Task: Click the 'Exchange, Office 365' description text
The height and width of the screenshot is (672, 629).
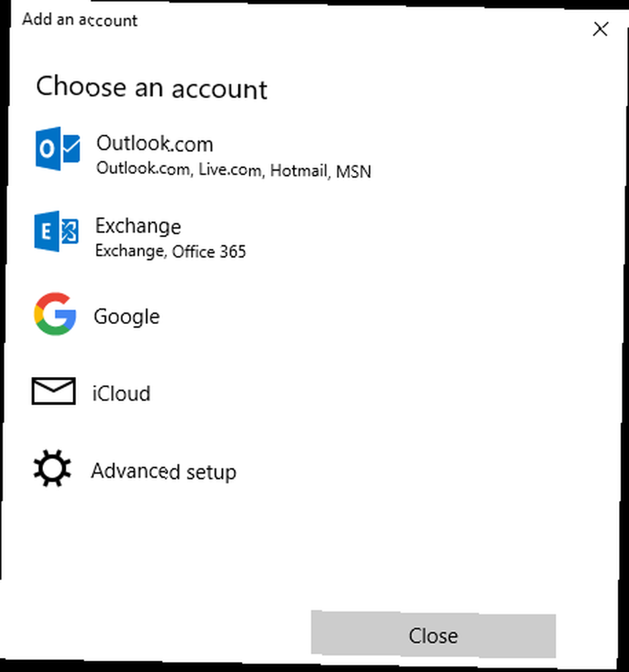Action: (171, 251)
